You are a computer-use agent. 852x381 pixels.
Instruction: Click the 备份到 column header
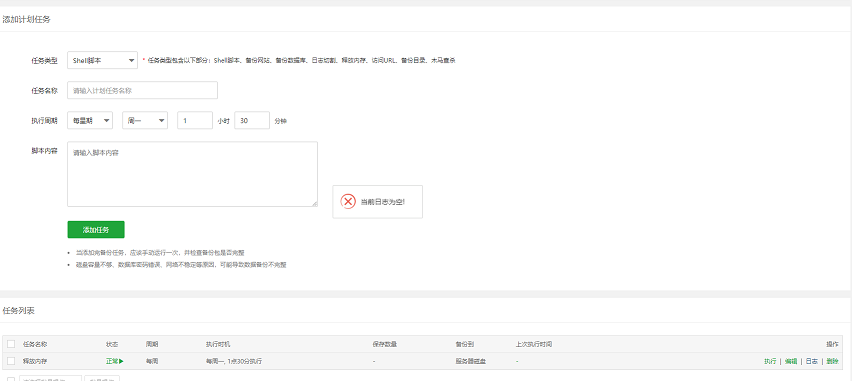[465, 344]
